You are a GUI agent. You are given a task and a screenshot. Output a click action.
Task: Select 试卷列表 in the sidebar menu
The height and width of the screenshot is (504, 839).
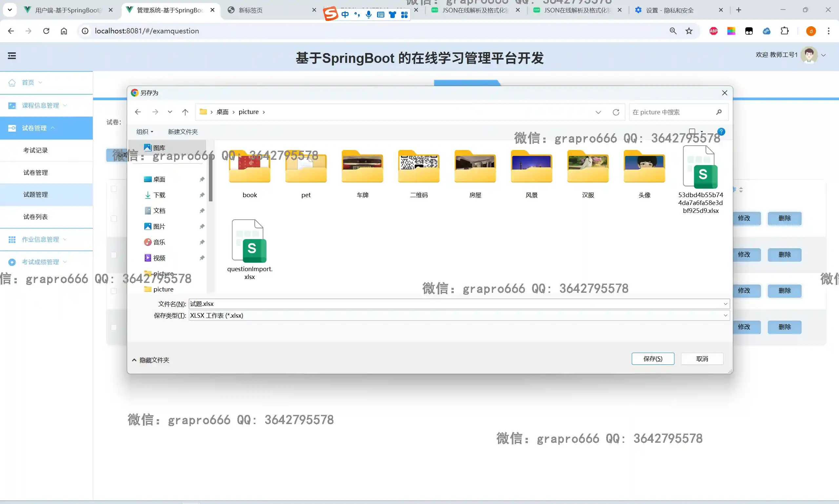coord(35,217)
